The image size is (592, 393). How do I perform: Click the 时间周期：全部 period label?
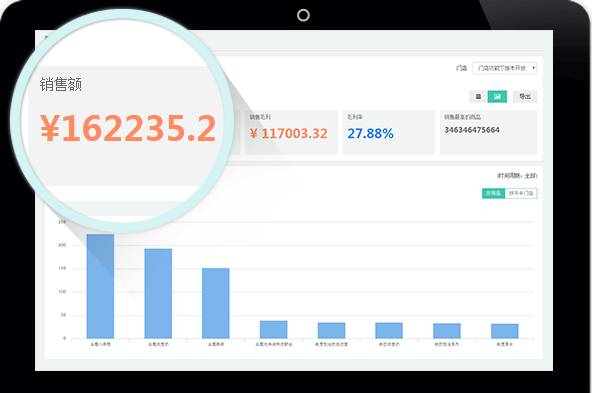[517, 176]
